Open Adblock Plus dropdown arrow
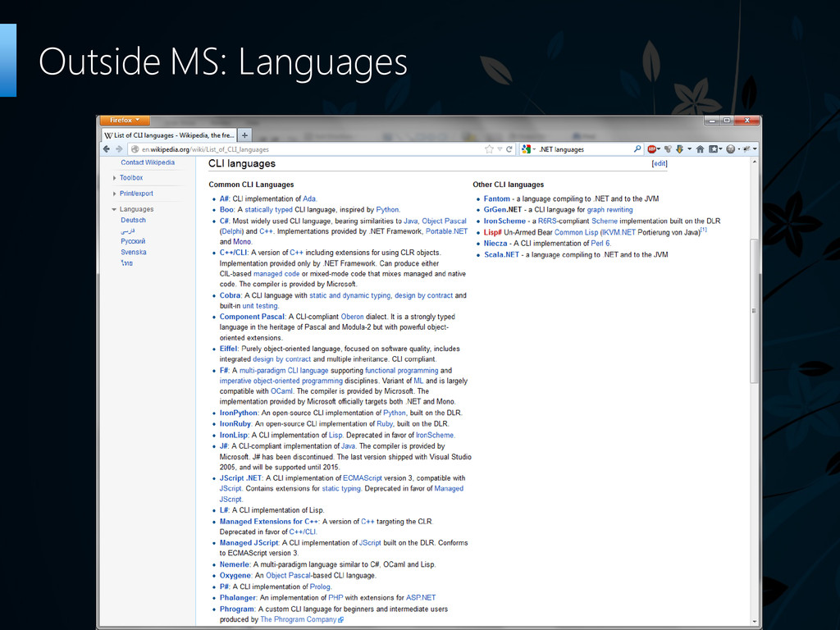840x630 pixels. pos(659,149)
